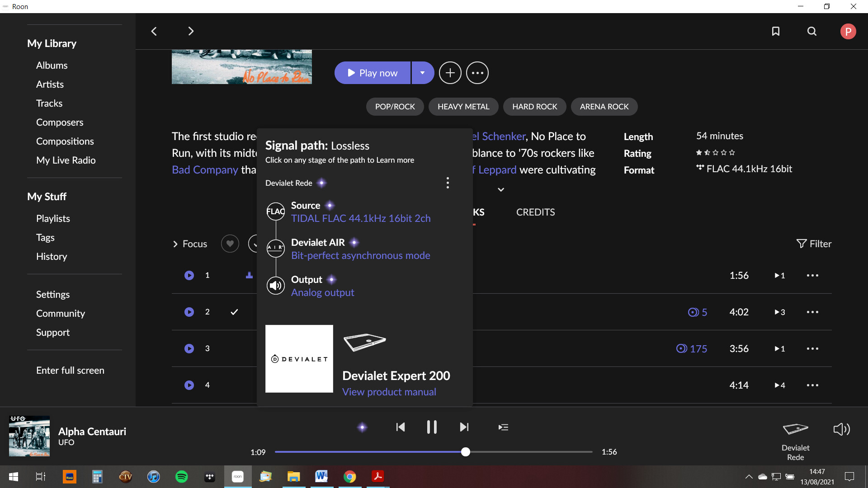Open the View product manual link
This screenshot has height=488, width=868.
[389, 392]
